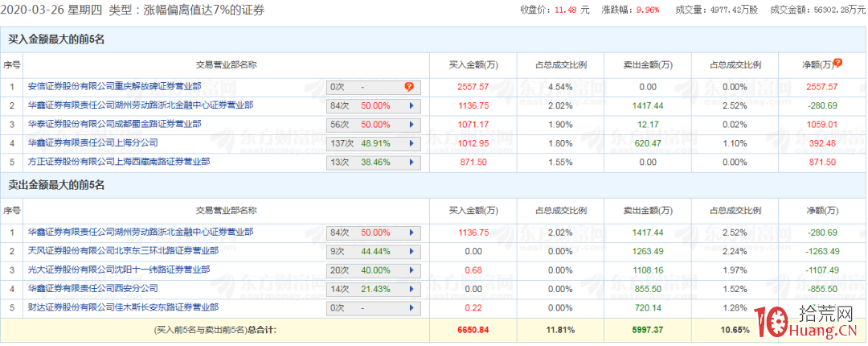
Task: Open 财达证券佳木斯长安东路证券营业部 link
Action: (123, 307)
